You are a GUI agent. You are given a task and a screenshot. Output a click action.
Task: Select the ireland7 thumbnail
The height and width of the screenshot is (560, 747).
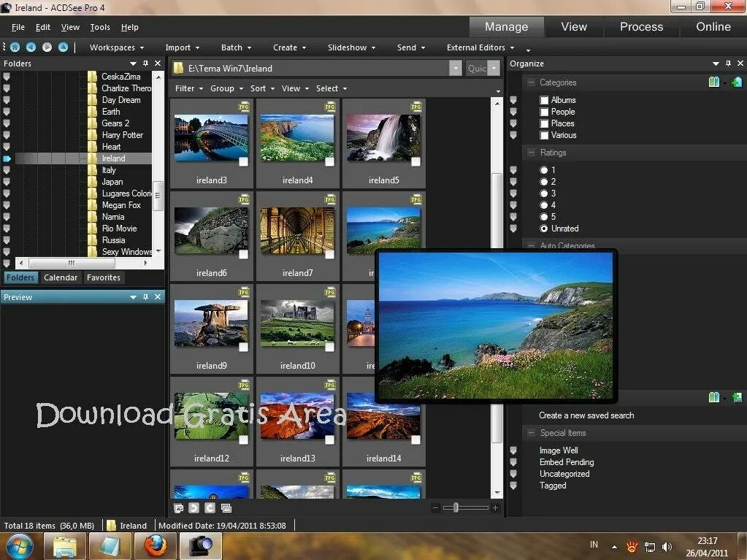click(x=298, y=236)
